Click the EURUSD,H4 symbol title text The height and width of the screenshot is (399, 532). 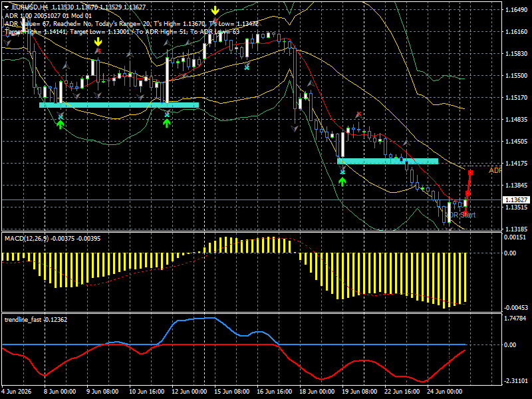pos(29,7)
